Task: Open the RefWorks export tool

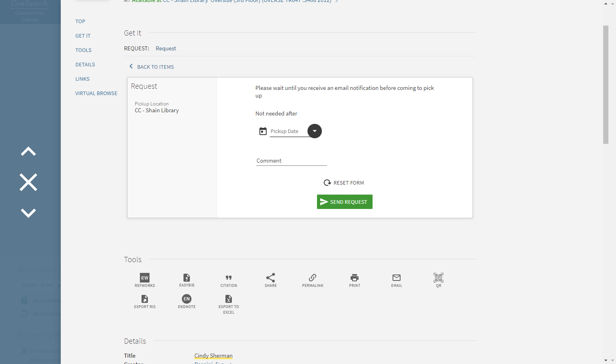Action: 145,280
